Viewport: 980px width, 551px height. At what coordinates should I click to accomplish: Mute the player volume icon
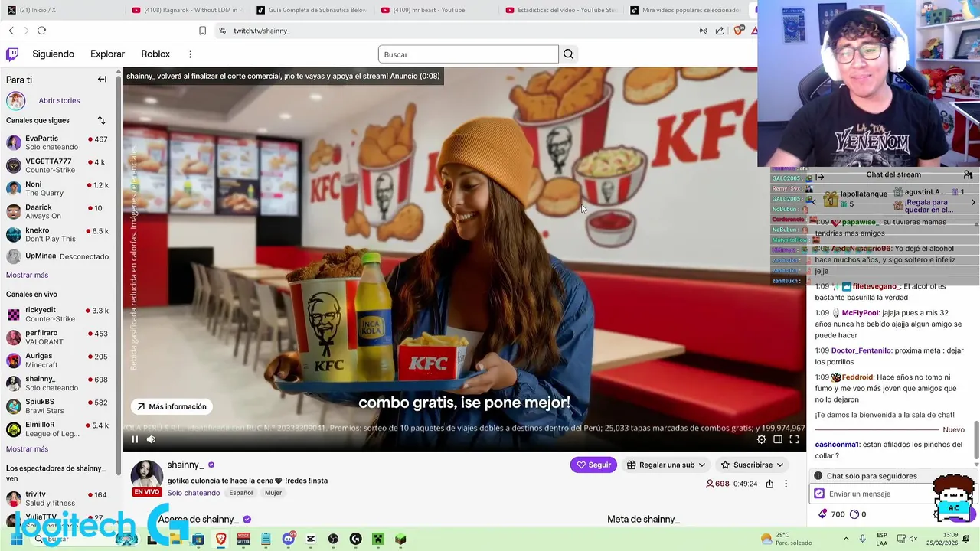pos(151,439)
